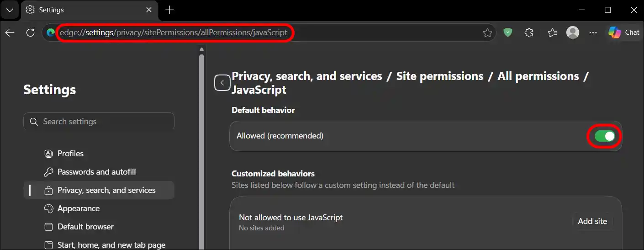Open the Favorites list icon

tap(552, 32)
